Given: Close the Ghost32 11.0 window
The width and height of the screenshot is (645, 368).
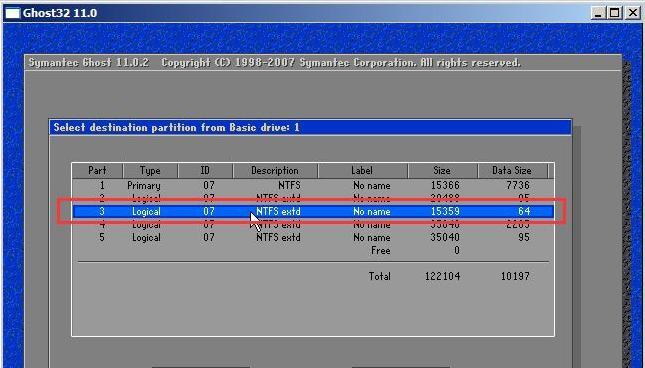Looking at the screenshot, I should click(x=633, y=13).
